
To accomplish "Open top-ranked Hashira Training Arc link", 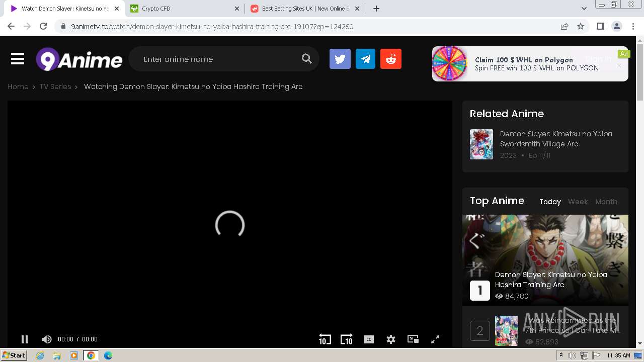I will point(551,280).
